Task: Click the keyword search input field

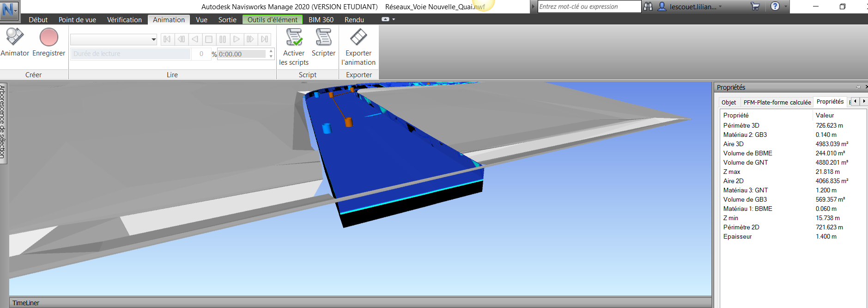Action: click(x=589, y=6)
